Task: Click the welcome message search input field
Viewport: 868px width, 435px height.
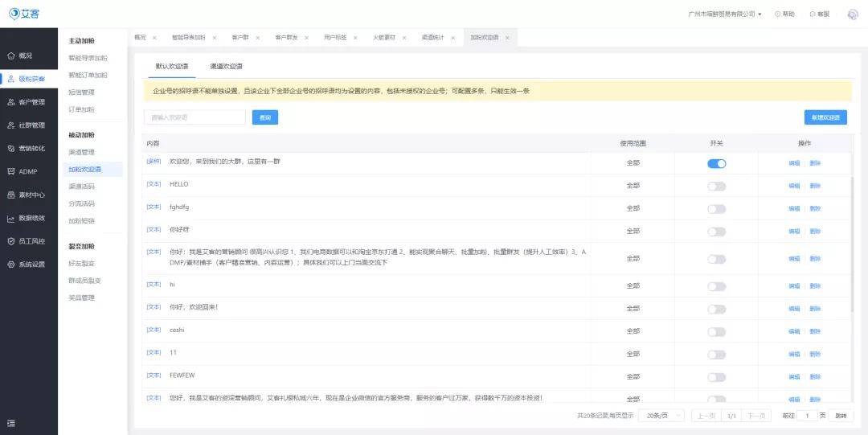Action: 194,117
